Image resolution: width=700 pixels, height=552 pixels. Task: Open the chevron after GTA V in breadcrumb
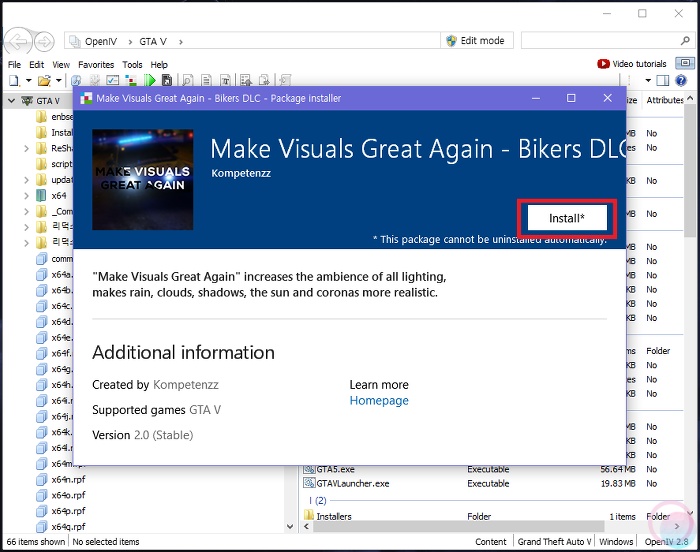(181, 42)
